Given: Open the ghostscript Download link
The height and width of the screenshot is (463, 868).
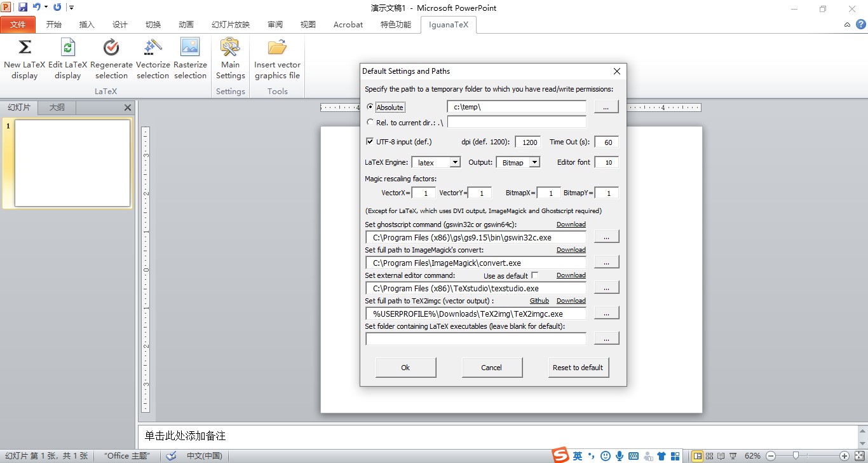Looking at the screenshot, I should (571, 224).
